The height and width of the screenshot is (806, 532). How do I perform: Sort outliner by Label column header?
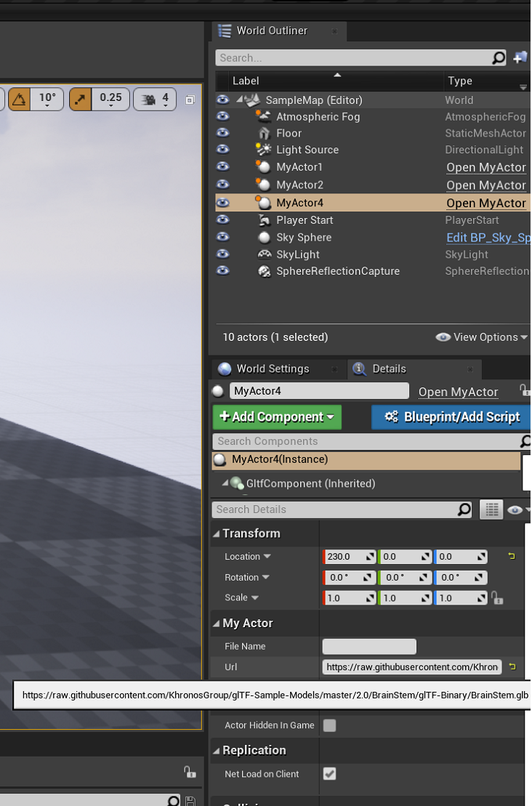click(246, 81)
